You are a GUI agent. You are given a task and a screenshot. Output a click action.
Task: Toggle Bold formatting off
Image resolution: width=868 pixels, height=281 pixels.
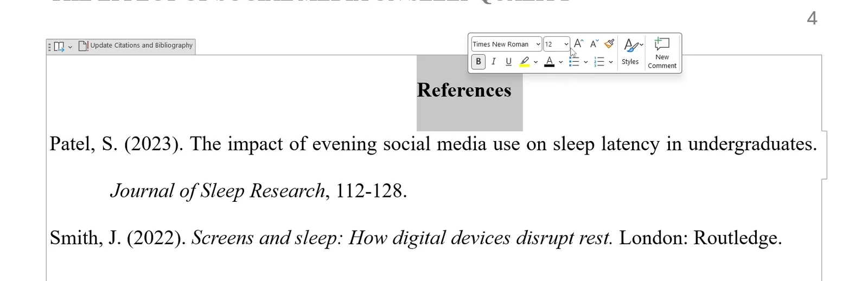478,61
